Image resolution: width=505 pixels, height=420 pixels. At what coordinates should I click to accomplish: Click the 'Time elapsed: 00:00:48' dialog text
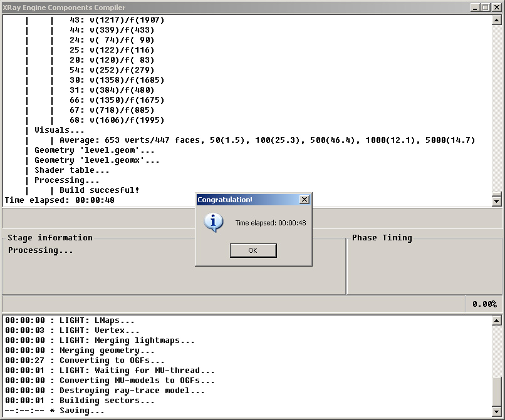point(271,223)
